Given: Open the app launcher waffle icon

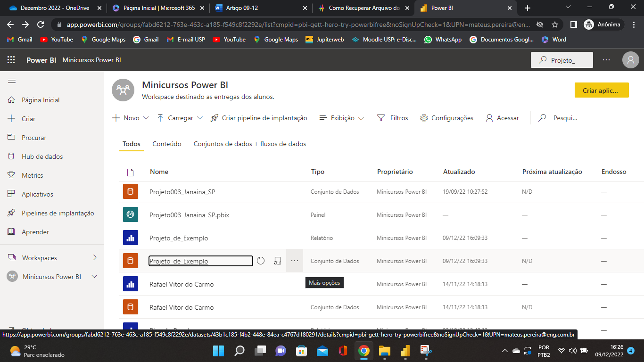Looking at the screenshot, I should (x=11, y=60).
